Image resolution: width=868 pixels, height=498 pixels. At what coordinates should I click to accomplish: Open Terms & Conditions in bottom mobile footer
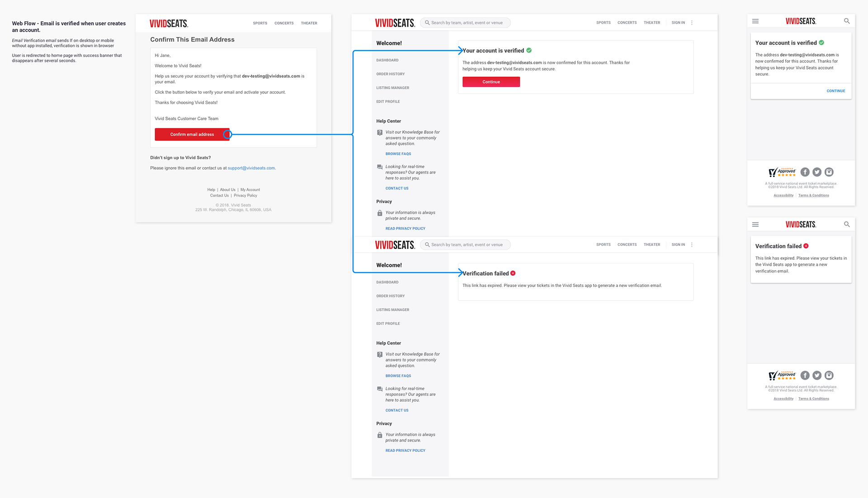(x=814, y=399)
